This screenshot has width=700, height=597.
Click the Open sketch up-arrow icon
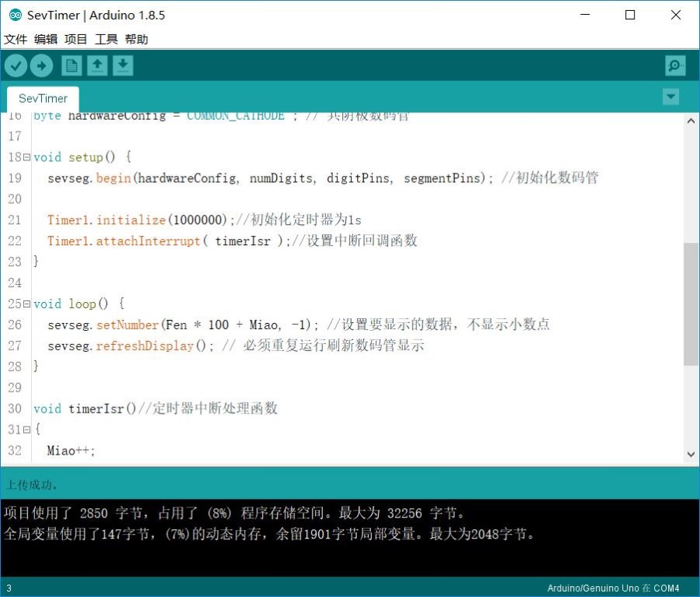[97, 66]
